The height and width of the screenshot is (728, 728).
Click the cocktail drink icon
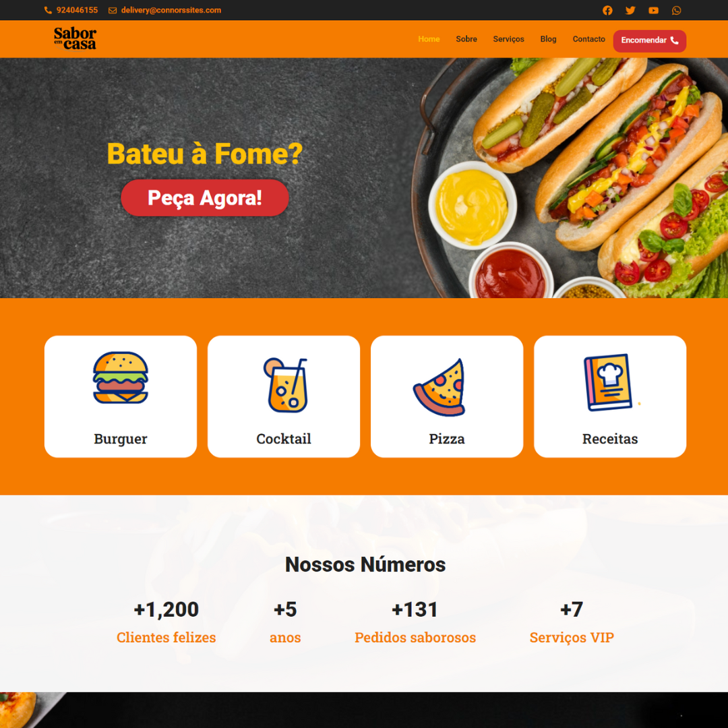286,385
